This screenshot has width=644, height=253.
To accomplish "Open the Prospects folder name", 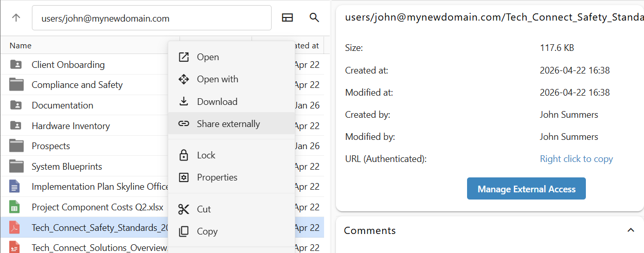I will point(50,146).
